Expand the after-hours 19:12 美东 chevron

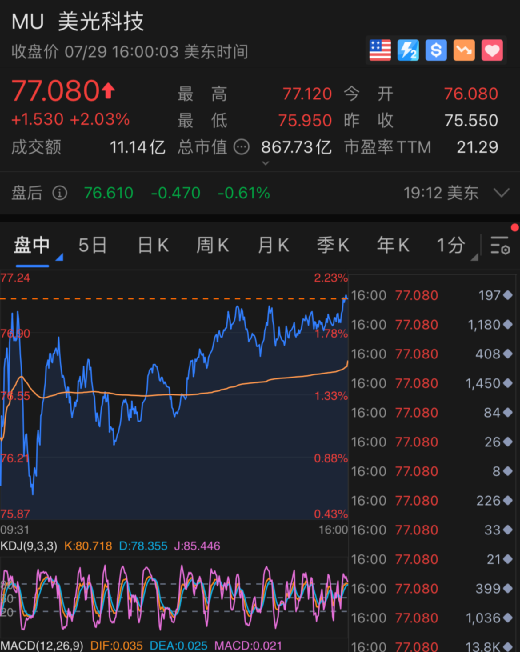pos(502,193)
